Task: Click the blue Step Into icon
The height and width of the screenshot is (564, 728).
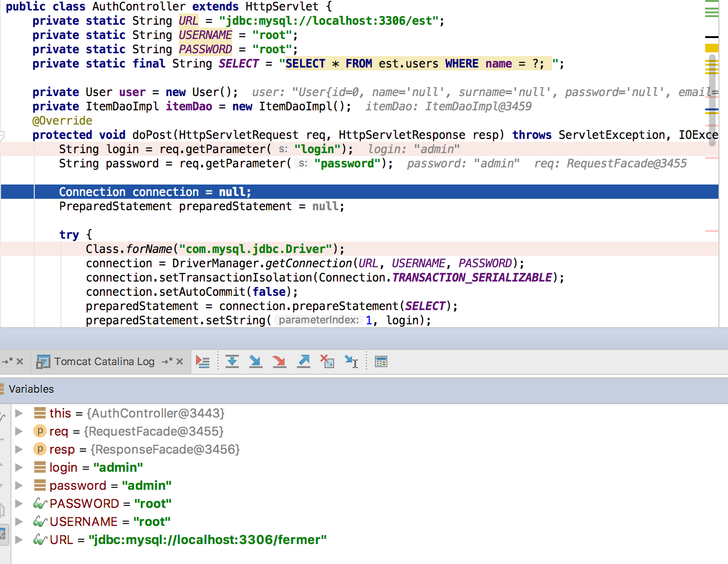Action: (x=256, y=362)
